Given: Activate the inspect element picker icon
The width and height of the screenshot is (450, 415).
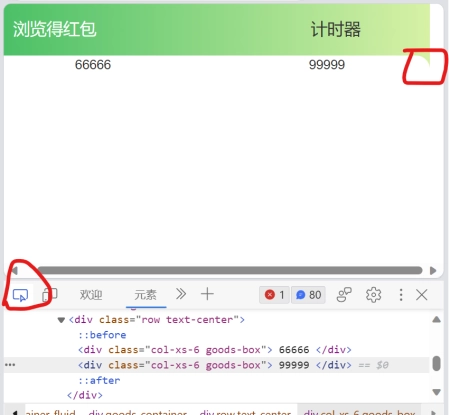Looking at the screenshot, I should 20,295.
